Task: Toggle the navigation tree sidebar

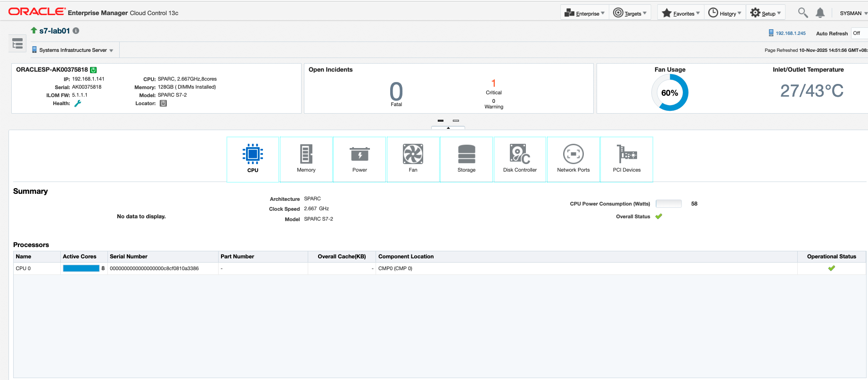Action: 17,44
